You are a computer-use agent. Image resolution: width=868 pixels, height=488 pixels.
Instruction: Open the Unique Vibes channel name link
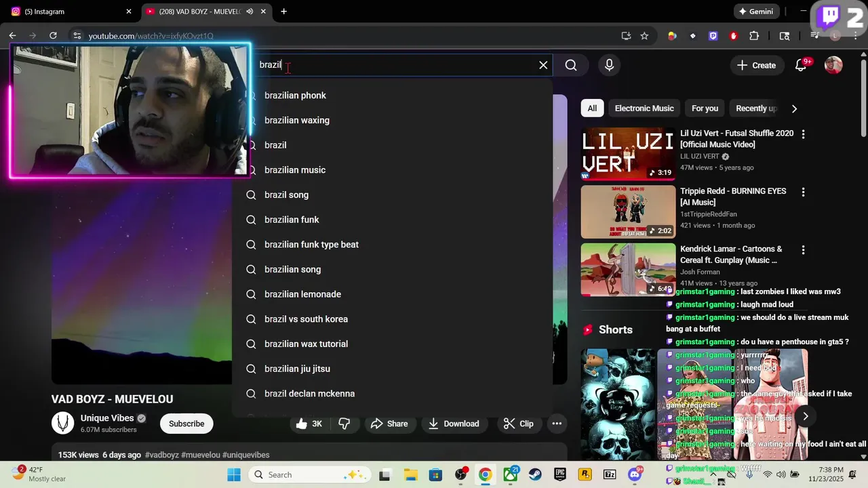(107, 418)
